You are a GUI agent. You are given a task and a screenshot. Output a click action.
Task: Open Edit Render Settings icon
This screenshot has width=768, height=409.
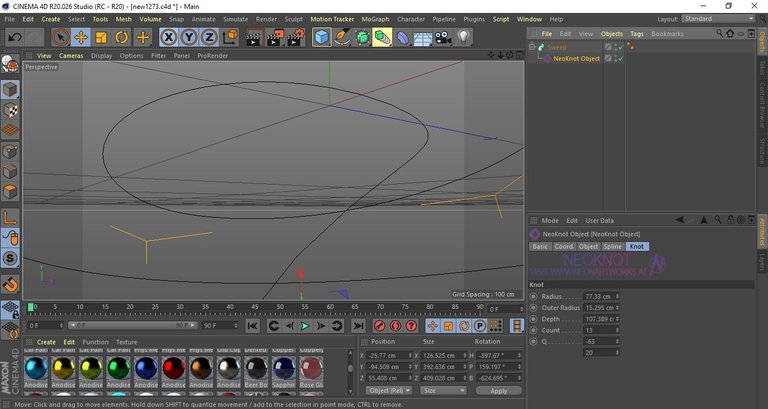(295, 37)
